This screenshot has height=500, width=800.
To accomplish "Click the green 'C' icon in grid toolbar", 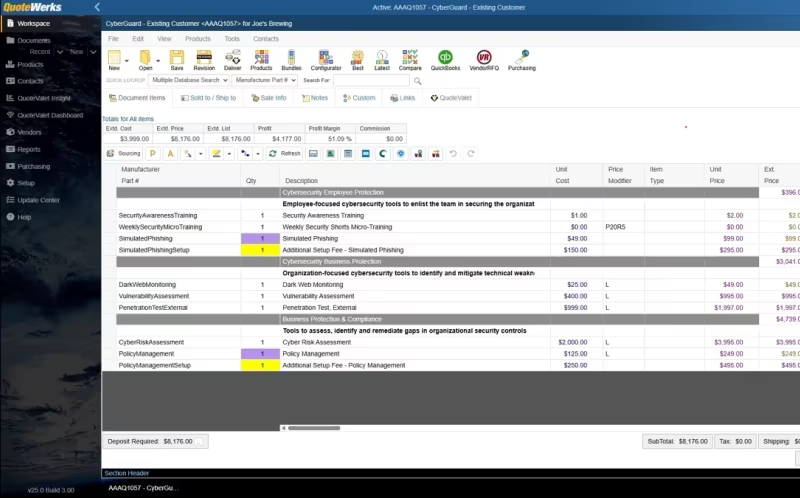I will pyautogui.click(x=383, y=154).
